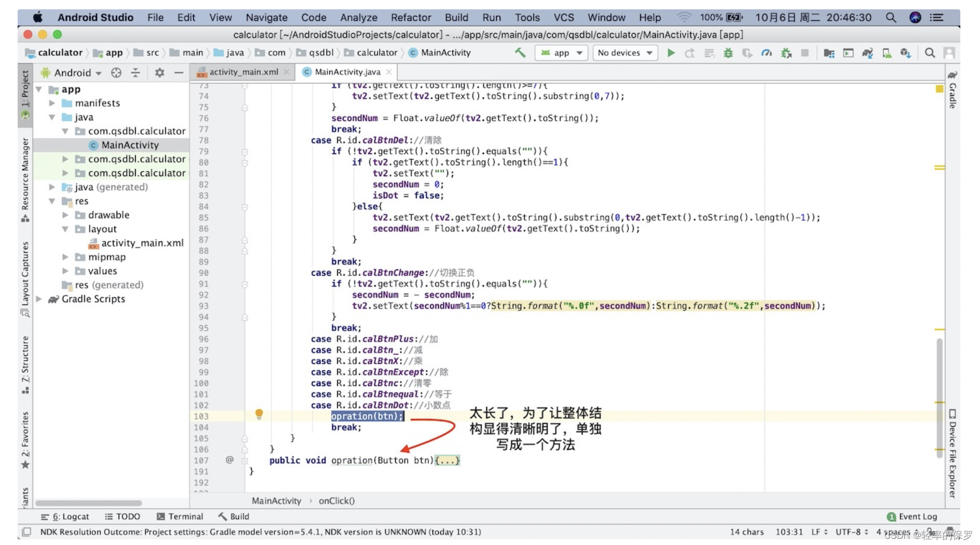
Task: Open the app run configuration dropdown
Action: click(x=561, y=53)
